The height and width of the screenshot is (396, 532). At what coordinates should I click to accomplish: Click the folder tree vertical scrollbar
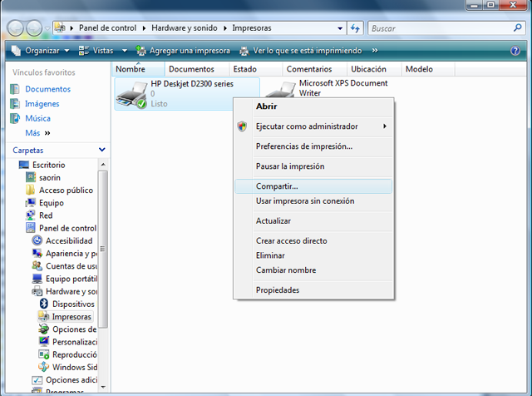(x=103, y=250)
